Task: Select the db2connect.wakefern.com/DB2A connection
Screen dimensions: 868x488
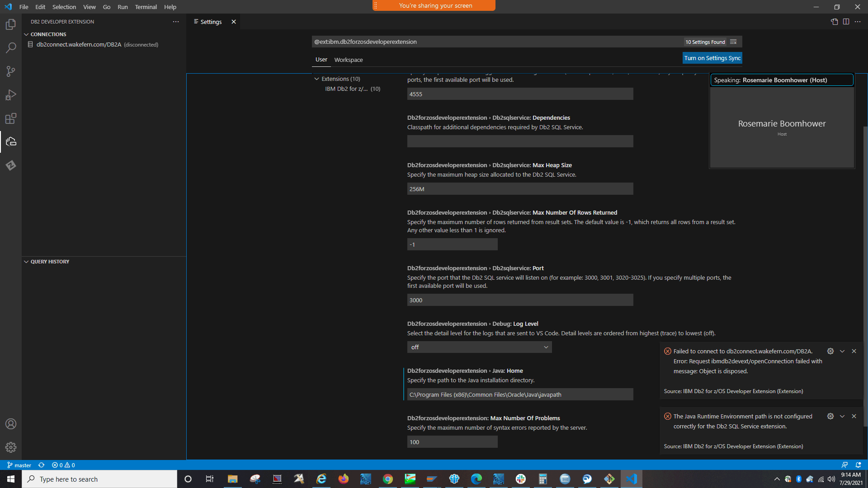Action: pos(78,44)
